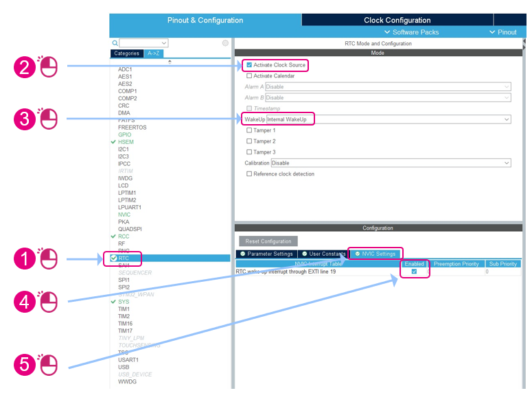Image resolution: width=532 pixels, height=395 pixels.
Task: Select LPUART1 in the peripheral list
Action: (x=130, y=207)
